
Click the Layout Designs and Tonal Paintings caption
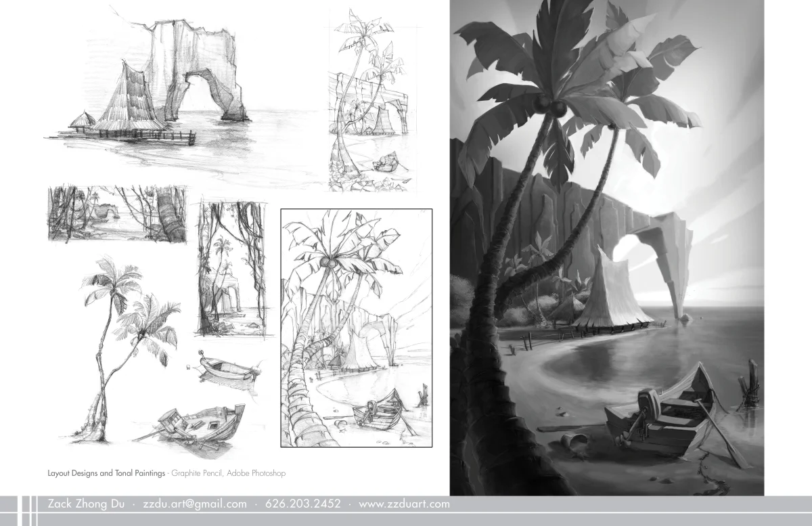click(106, 473)
